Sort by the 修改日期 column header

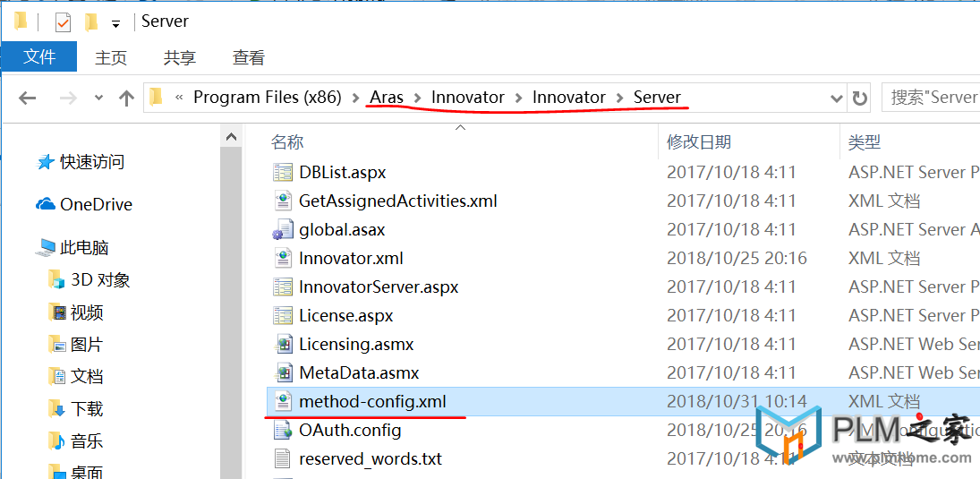[699, 142]
